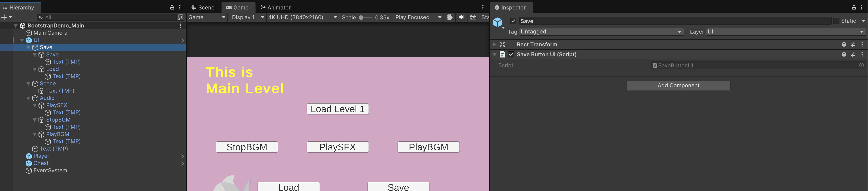
Task: Expand the Rect Transform component
Action: click(x=494, y=44)
